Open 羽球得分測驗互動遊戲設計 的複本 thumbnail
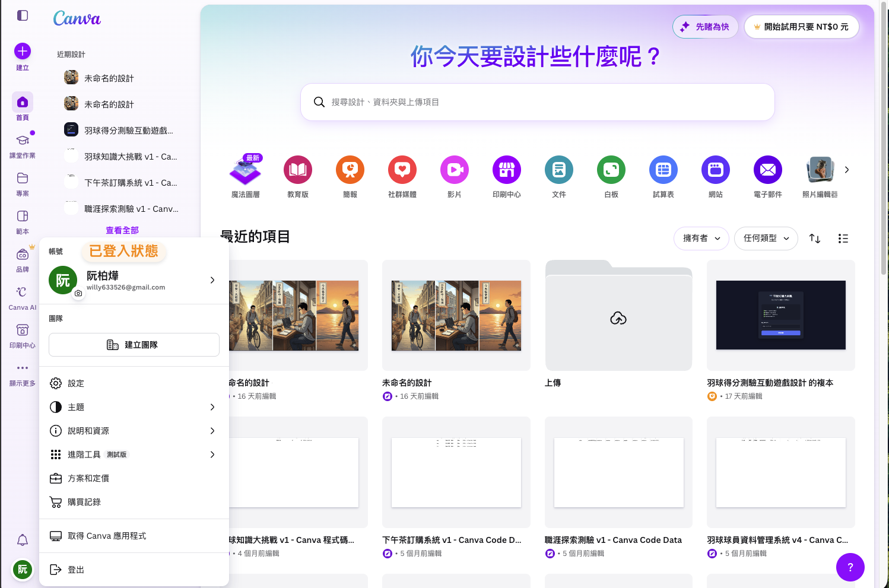 781,315
